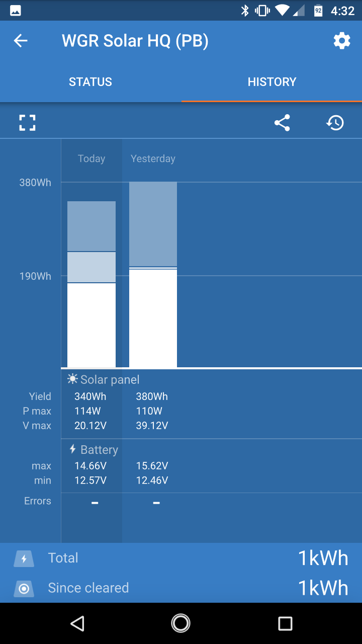The width and height of the screenshot is (362, 644).
Task: Tap Android home navigation button
Action: point(181,623)
